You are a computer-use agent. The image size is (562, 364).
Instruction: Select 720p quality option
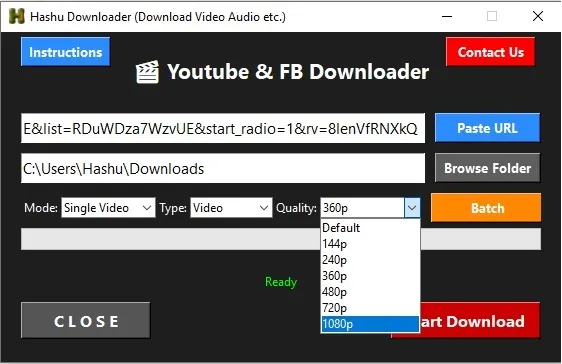pos(370,308)
